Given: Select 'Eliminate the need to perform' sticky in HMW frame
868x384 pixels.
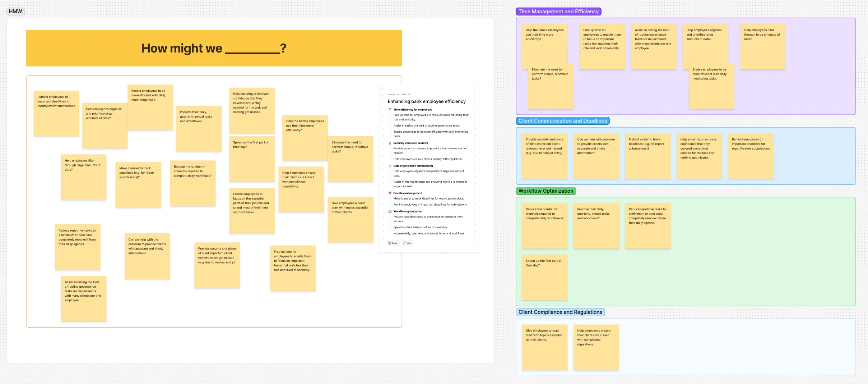Looking at the screenshot, I should (351, 159).
